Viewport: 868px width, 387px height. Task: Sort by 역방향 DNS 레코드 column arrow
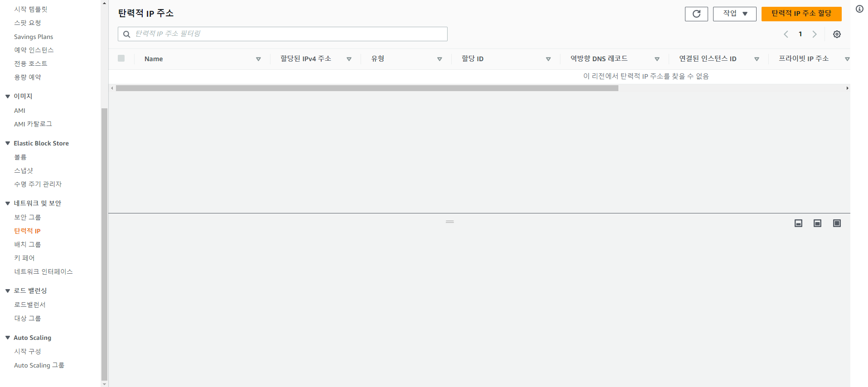click(x=657, y=59)
